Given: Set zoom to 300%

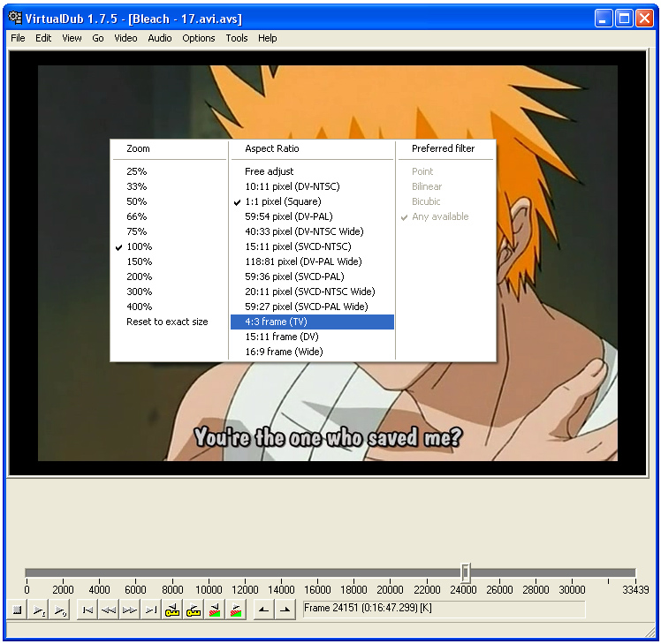Looking at the screenshot, I should coord(170,292).
